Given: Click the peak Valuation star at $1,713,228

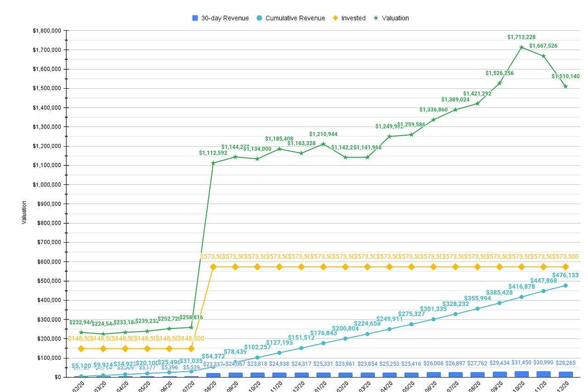Looking at the screenshot, I should (521, 47).
